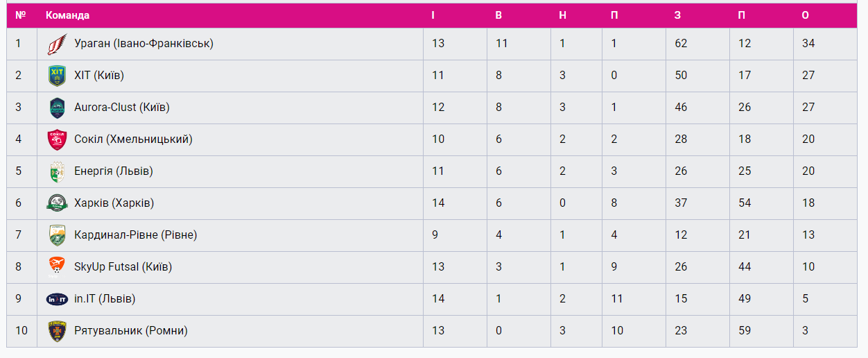Image resolution: width=868 pixels, height=358 pixels.
Task: Click the О points column header
Action: [x=805, y=15]
